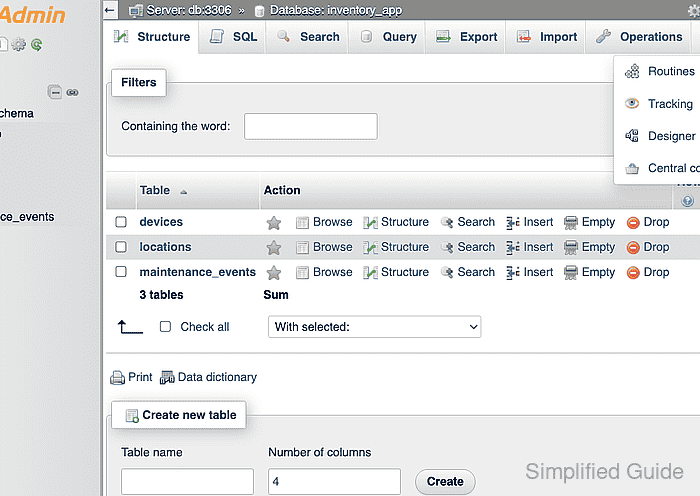Browse the maintenance_events table
The image size is (700, 496).
pos(324,272)
